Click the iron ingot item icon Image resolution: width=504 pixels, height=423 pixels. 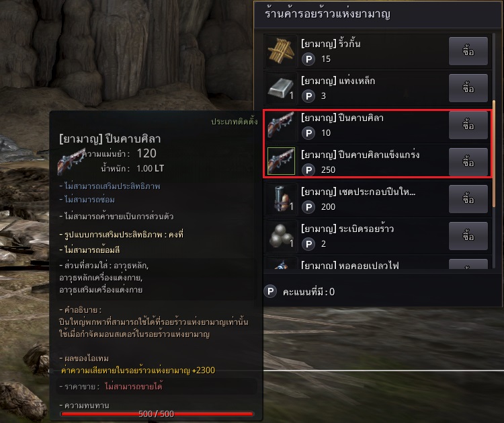281,88
